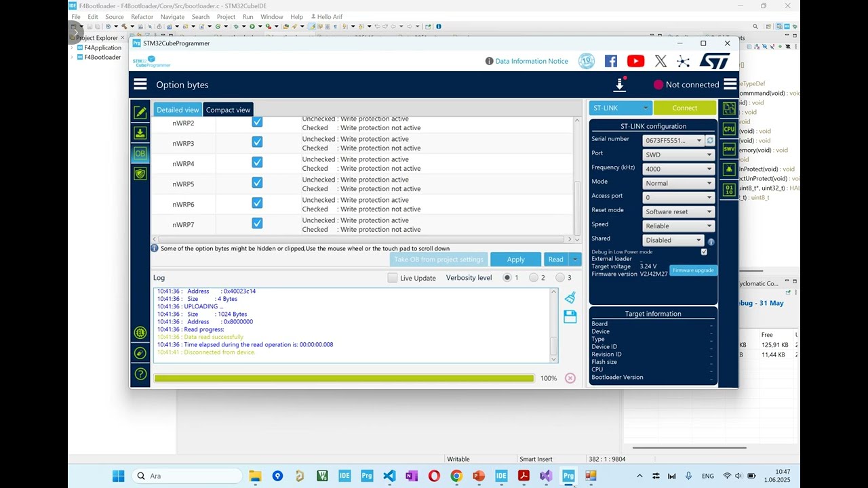Viewport: 868px width, 488px height.
Task: Open the Window menu in STM32CubeIDE
Action: point(272,17)
